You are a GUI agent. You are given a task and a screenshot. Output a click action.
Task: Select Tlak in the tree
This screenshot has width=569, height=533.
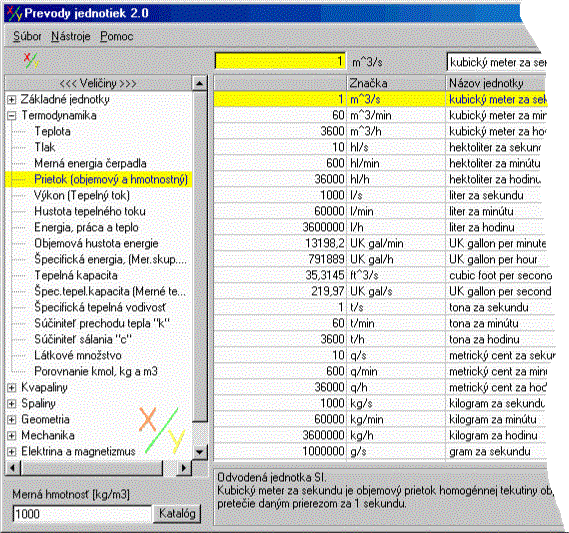coord(45,147)
